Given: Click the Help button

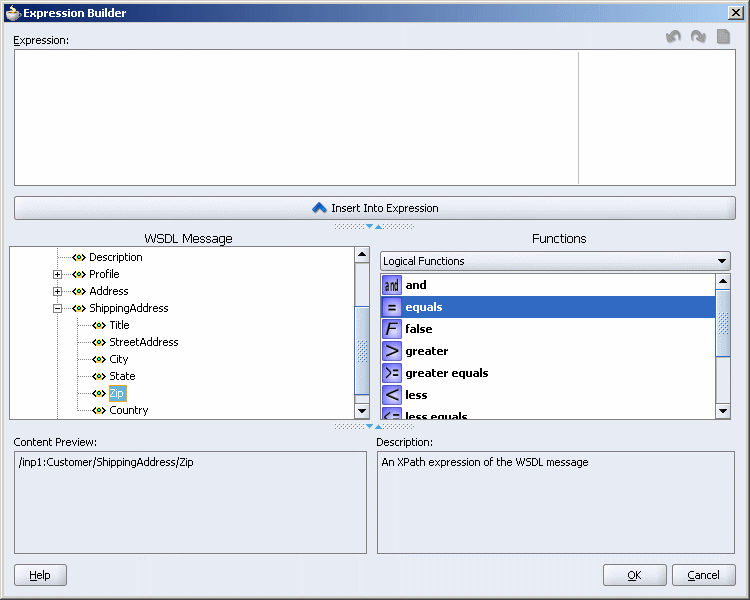Looking at the screenshot, I should (x=40, y=575).
